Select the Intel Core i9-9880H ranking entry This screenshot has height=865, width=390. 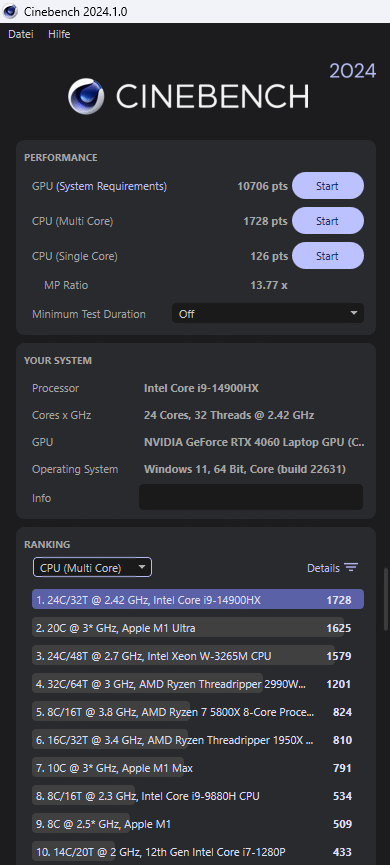[198, 796]
